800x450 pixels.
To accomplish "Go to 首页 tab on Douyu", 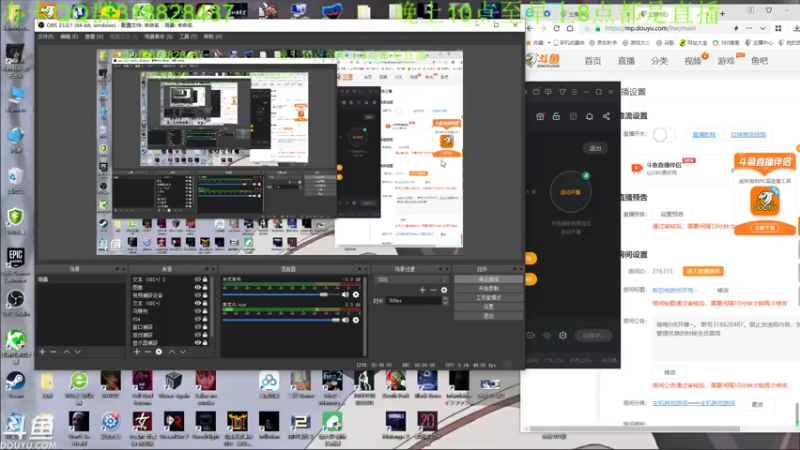I will pos(592,61).
